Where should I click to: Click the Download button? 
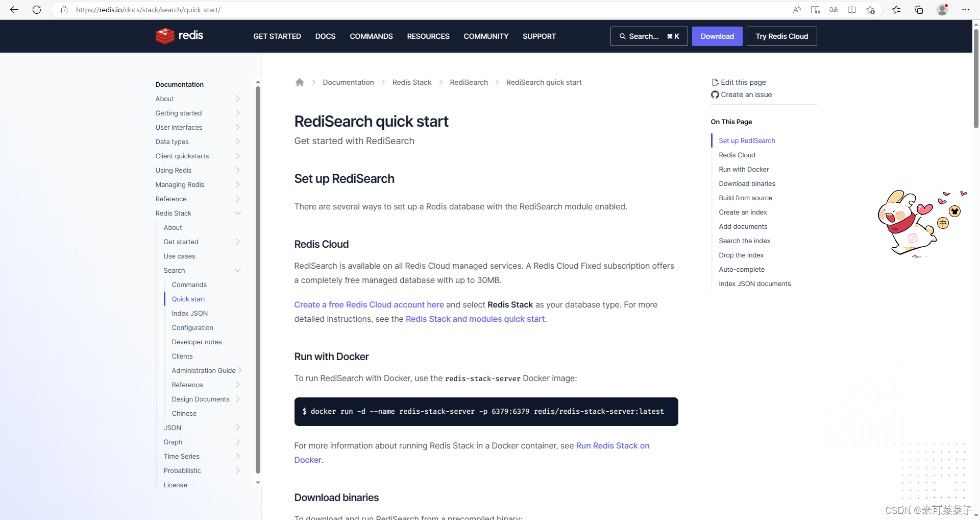[717, 36]
